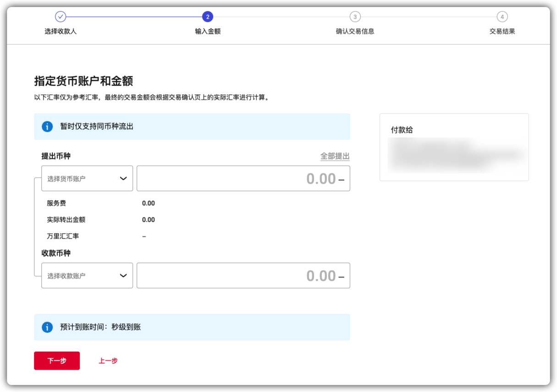
Task: Click step 4 circle for 交易结果
Action: pos(502,16)
